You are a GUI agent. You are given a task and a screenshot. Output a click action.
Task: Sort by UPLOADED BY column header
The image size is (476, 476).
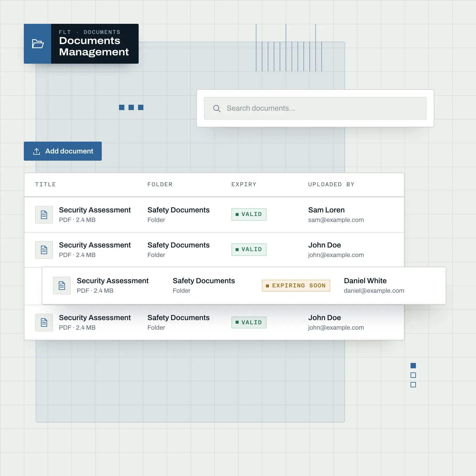[x=331, y=184]
